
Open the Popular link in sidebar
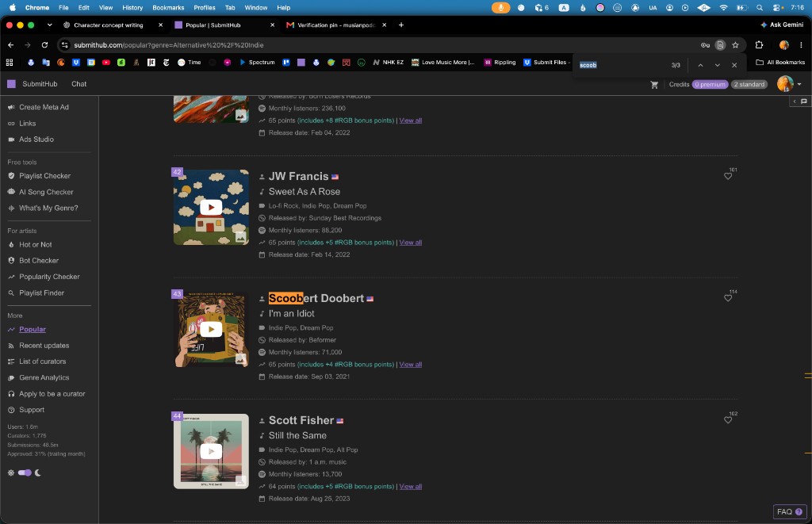click(x=32, y=329)
